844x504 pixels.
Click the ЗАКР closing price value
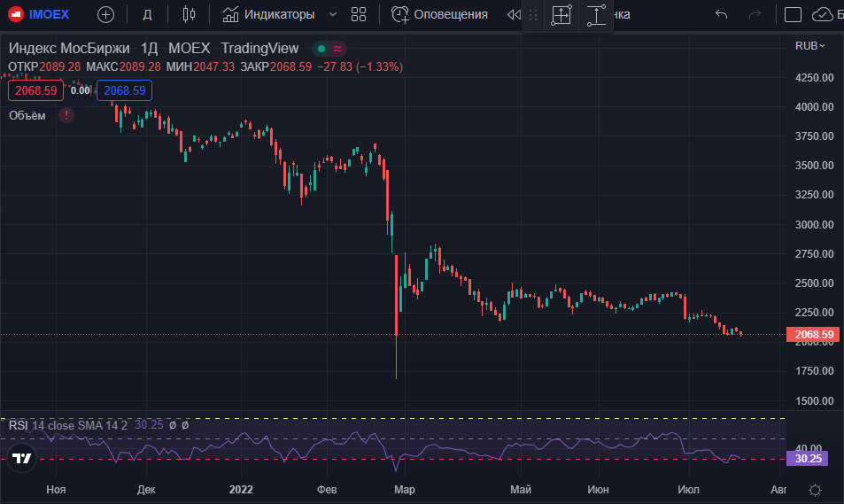[290, 66]
